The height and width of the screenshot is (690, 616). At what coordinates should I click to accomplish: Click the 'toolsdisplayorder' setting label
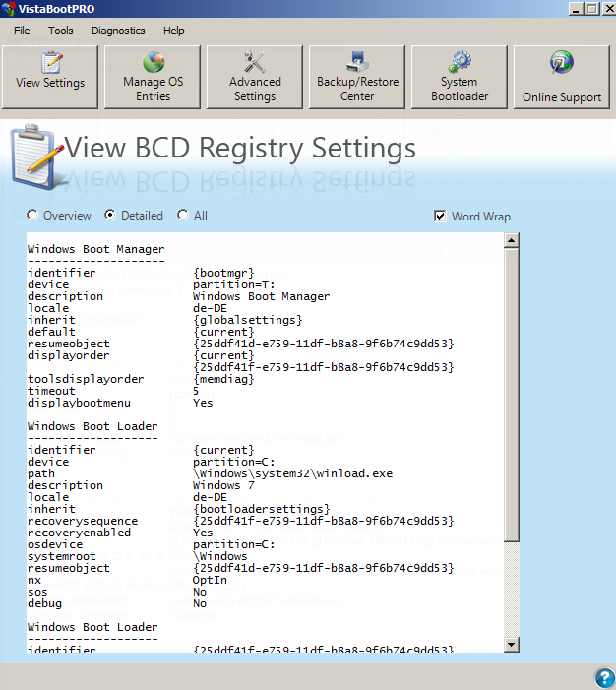pyautogui.click(x=86, y=379)
